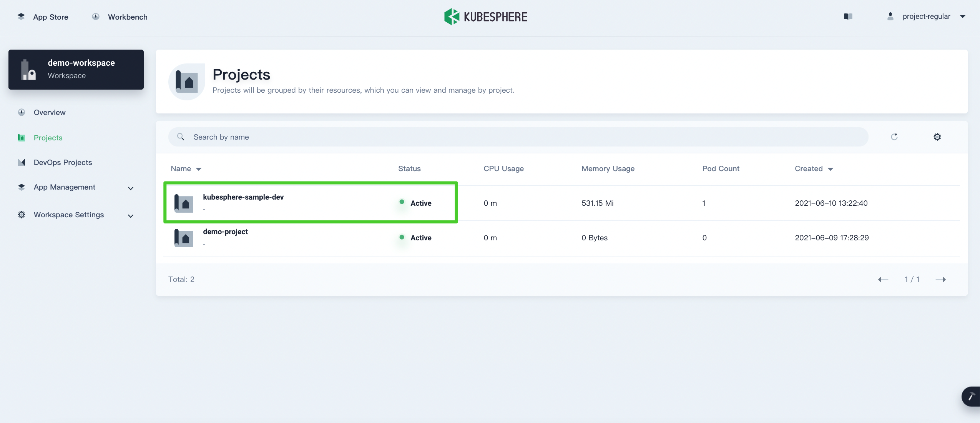Open the Name column sort dropdown
The width and height of the screenshot is (980, 423).
click(x=199, y=168)
